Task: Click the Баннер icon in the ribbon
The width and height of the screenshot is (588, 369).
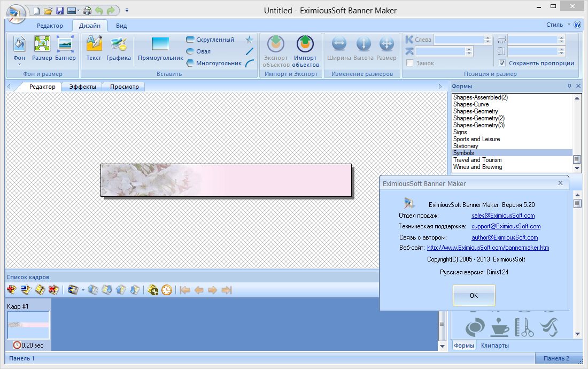Action: click(x=65, y=48)
